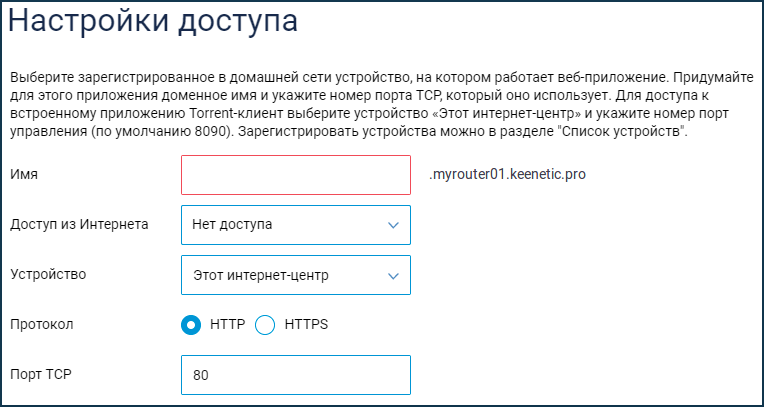The width and height of the screenshot is (764, 407).
Task: Click the Протокол label
Action: tap(42, 325)
